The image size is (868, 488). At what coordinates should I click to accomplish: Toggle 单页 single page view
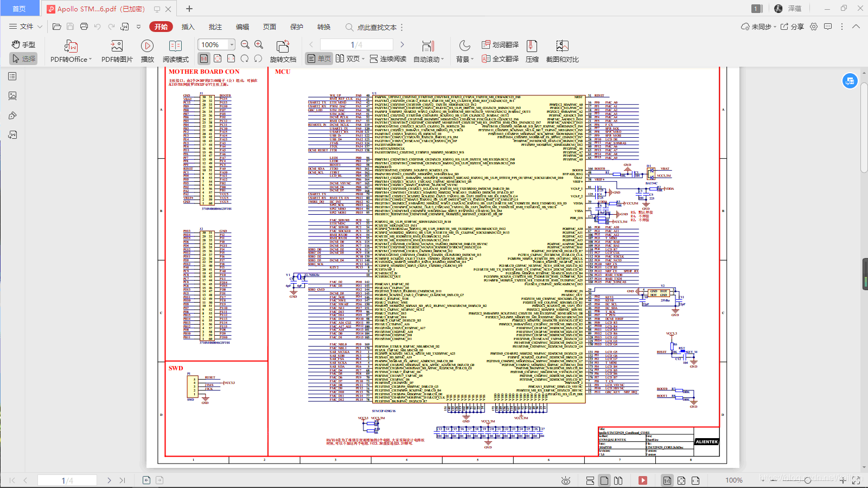tap(318, 59)
